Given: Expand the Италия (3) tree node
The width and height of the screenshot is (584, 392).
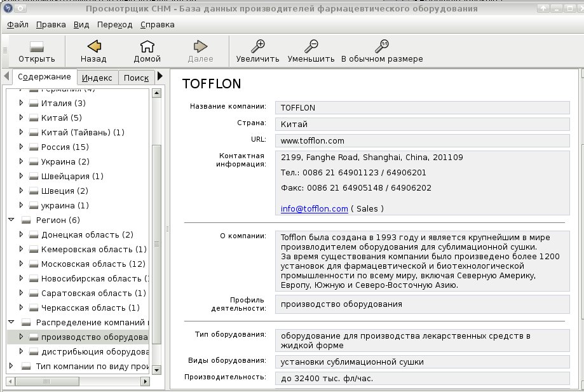Looking at the screenshot, I should coord(21,103).
